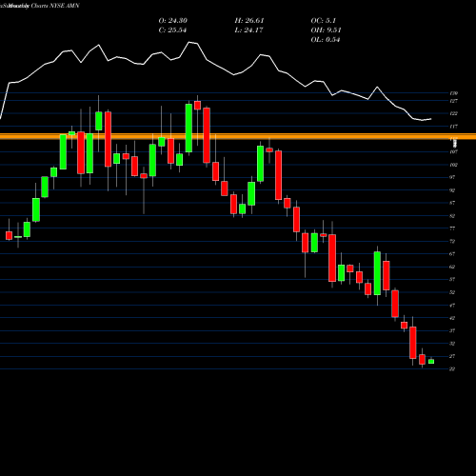Click the end of the white indicator line
476x476 pixels.
pos(431,119)
